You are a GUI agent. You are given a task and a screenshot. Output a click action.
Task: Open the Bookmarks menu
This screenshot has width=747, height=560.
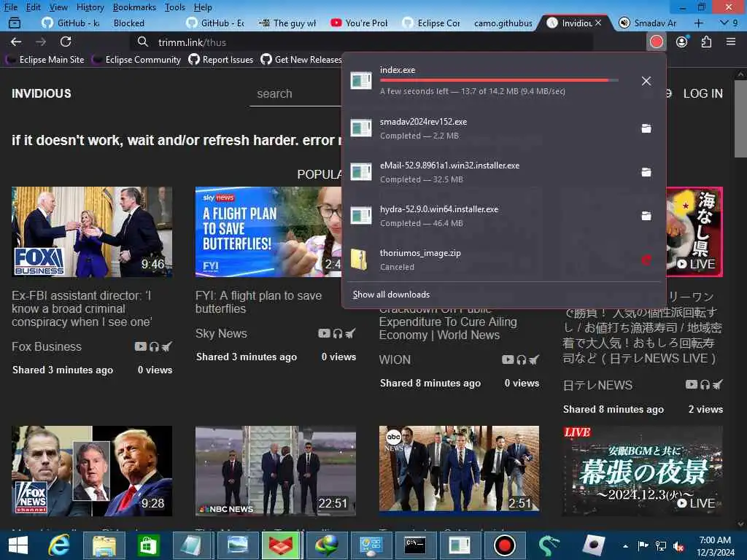point(134,7)
